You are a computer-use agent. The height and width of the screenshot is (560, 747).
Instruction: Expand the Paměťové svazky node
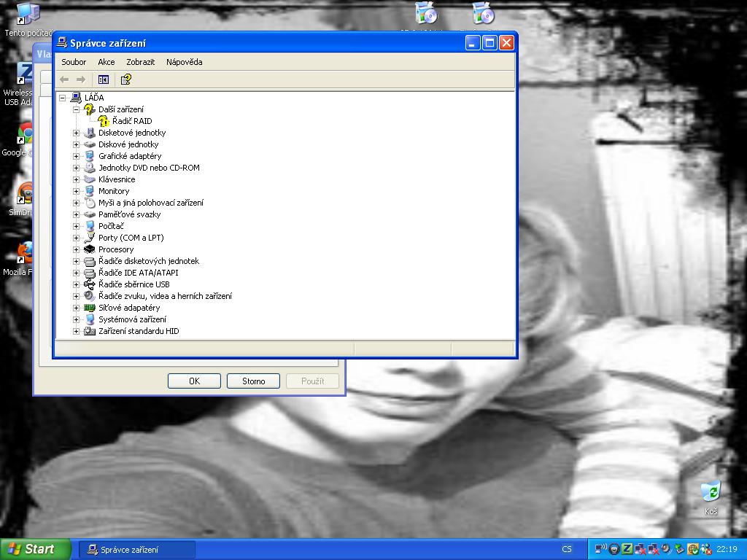(76, 214)
